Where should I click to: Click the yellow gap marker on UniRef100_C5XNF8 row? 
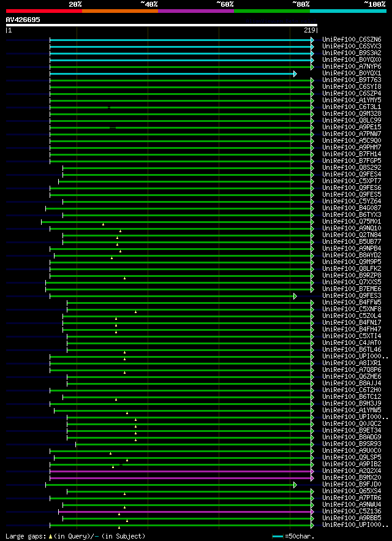point(135,312)
